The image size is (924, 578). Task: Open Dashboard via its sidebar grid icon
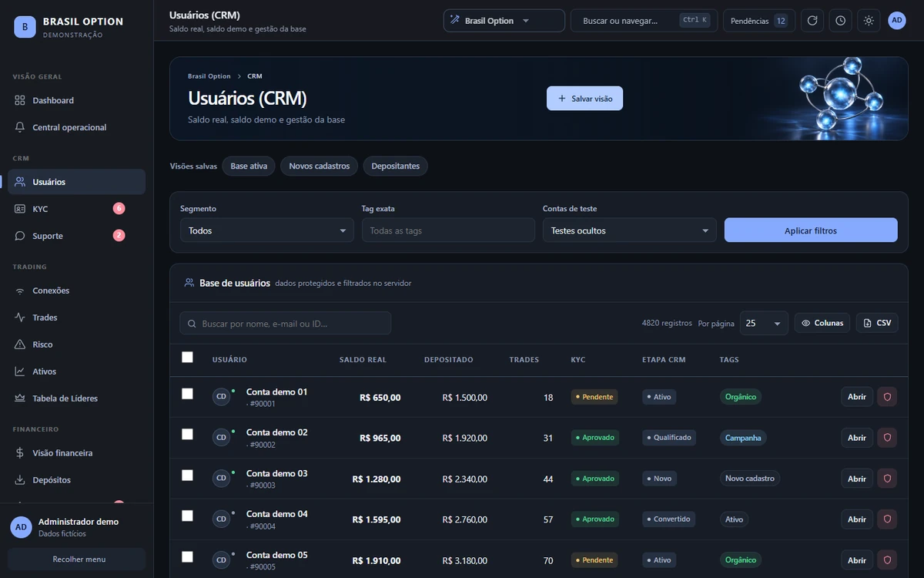point(20,100)
